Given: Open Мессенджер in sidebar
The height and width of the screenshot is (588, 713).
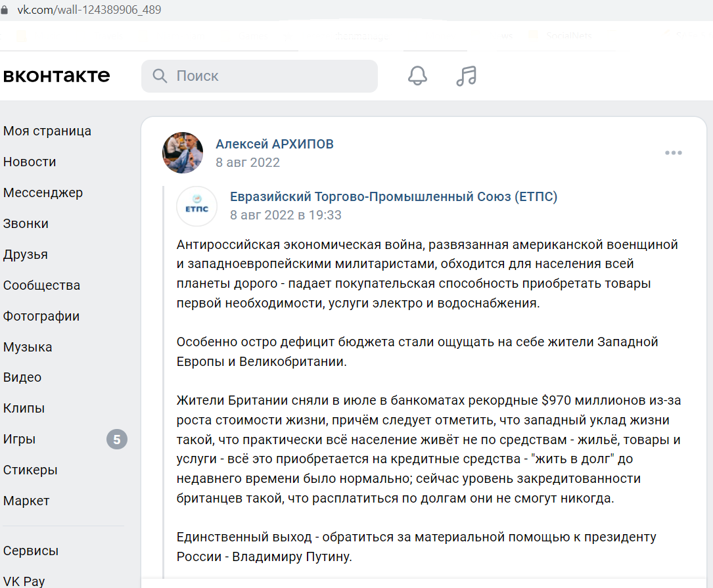Looking at the screenshot, I should pos(43,192).
